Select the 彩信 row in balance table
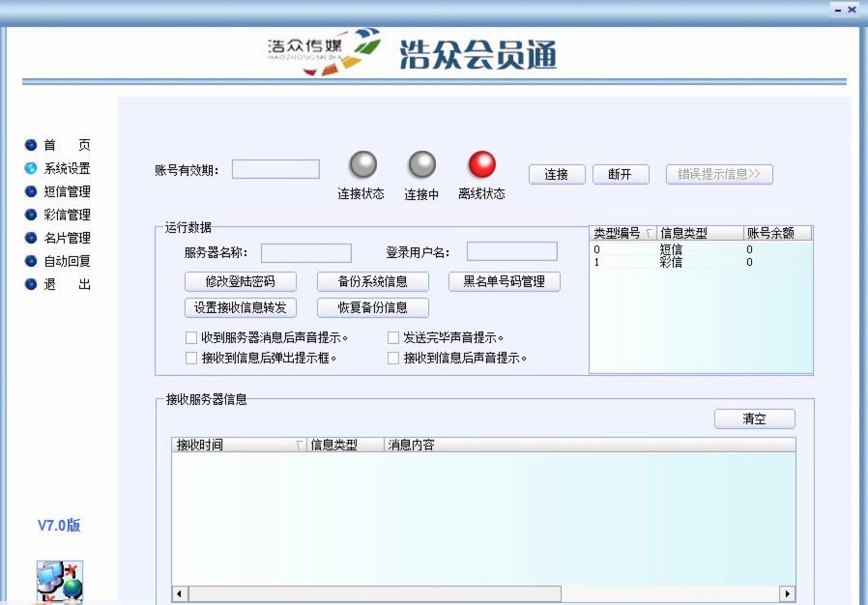 (701, 262)
